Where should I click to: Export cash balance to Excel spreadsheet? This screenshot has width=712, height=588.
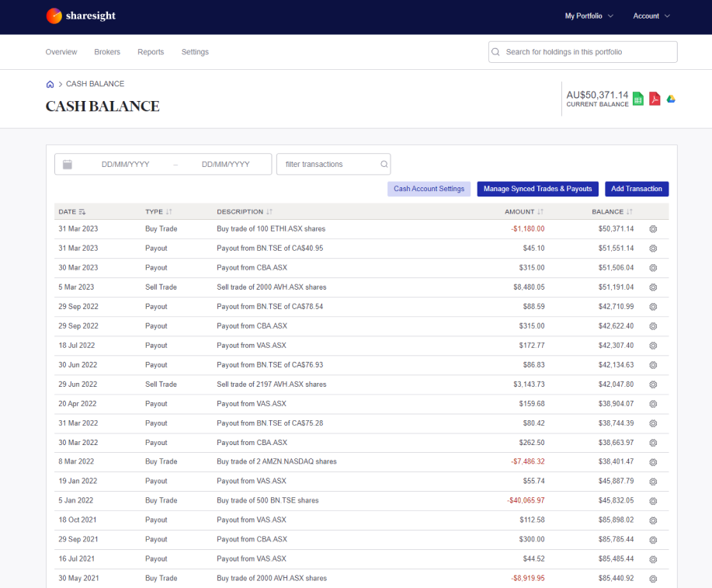coord(637,99)
